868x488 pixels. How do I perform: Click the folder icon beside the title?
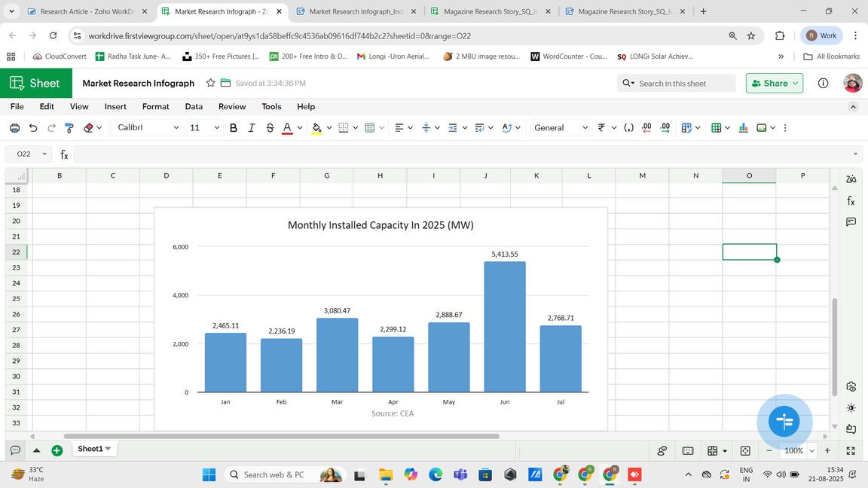tap(225, 83)
